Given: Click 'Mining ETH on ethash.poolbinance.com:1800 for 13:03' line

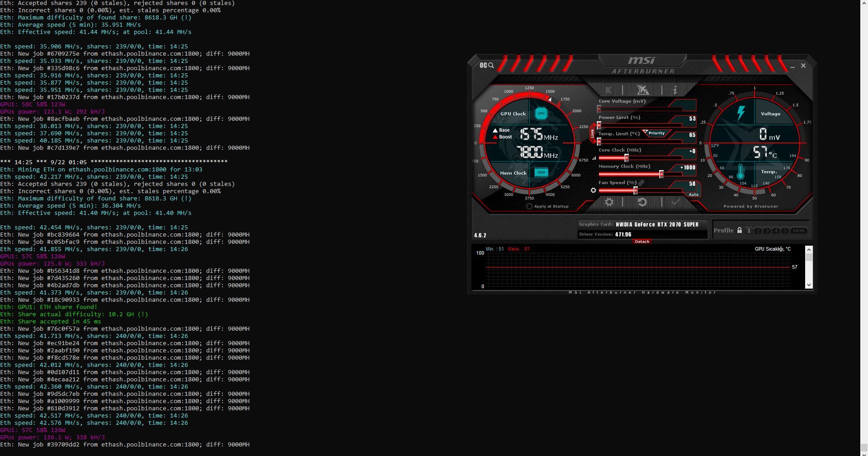Looking at the screenshot, I should tap(101, 170).
